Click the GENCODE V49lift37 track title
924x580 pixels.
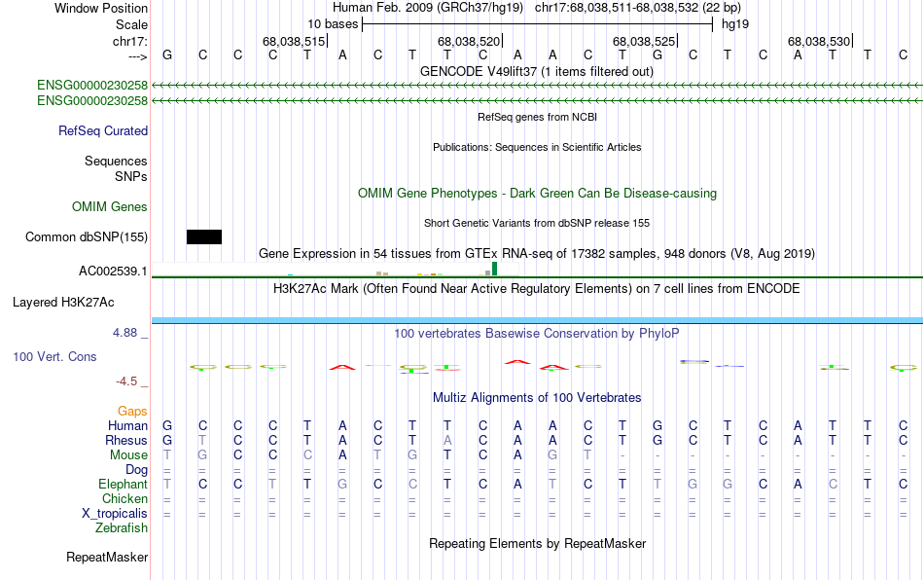(x=537, y=71)
